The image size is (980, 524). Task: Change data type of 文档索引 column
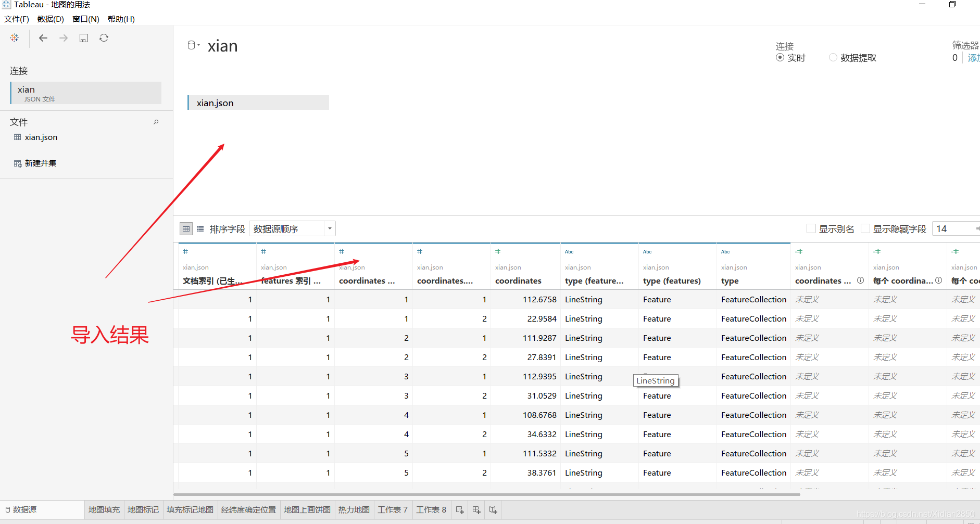click(185, 251)
